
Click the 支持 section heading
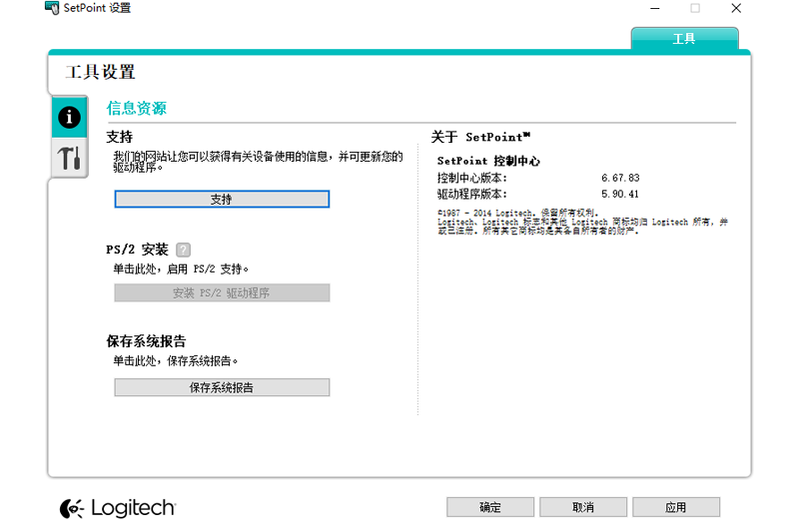[x=120, y=137]
